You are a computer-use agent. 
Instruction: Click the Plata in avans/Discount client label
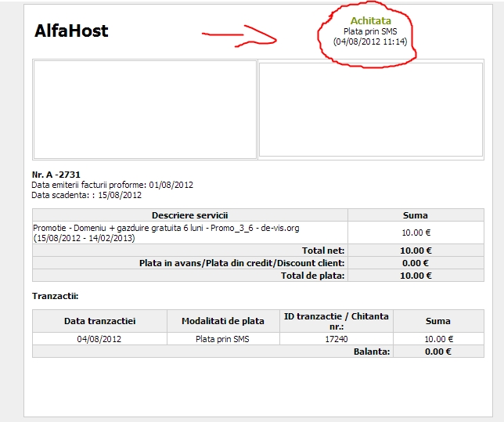[242, 263]
